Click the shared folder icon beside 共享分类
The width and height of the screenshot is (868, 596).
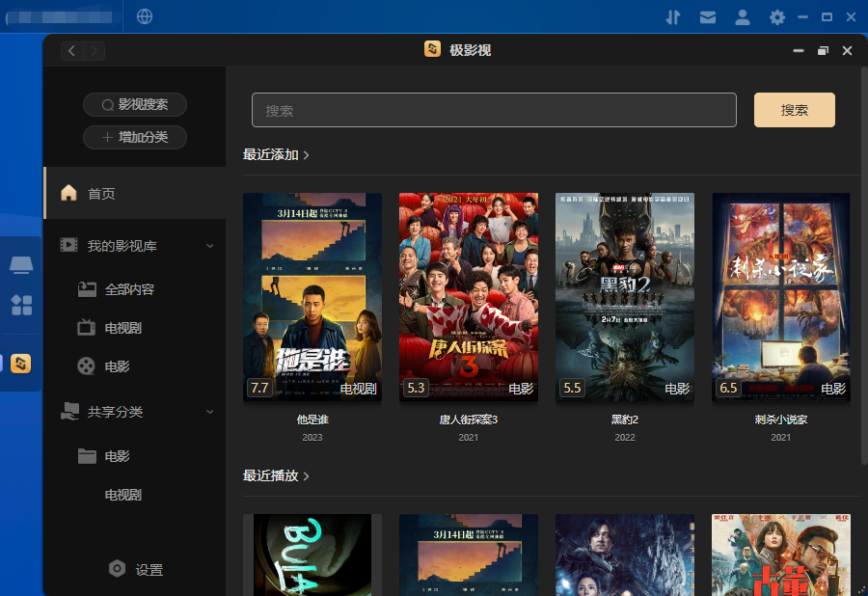pyautogui.click(x=69, y=411)
